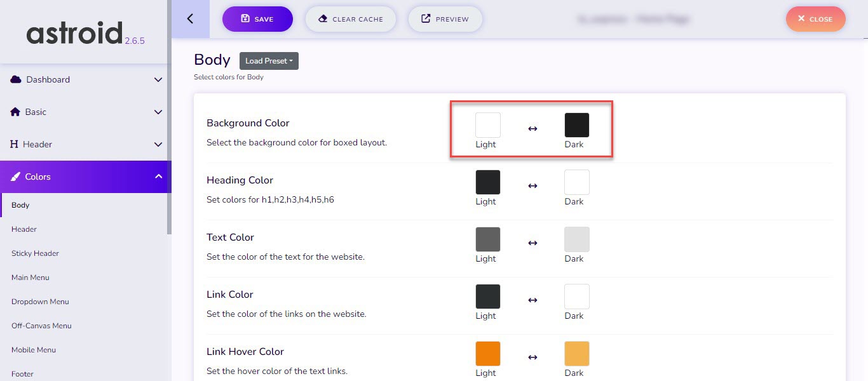Expand the Header section chevron
The image size is (868, 381).
(x=158, y=145)
